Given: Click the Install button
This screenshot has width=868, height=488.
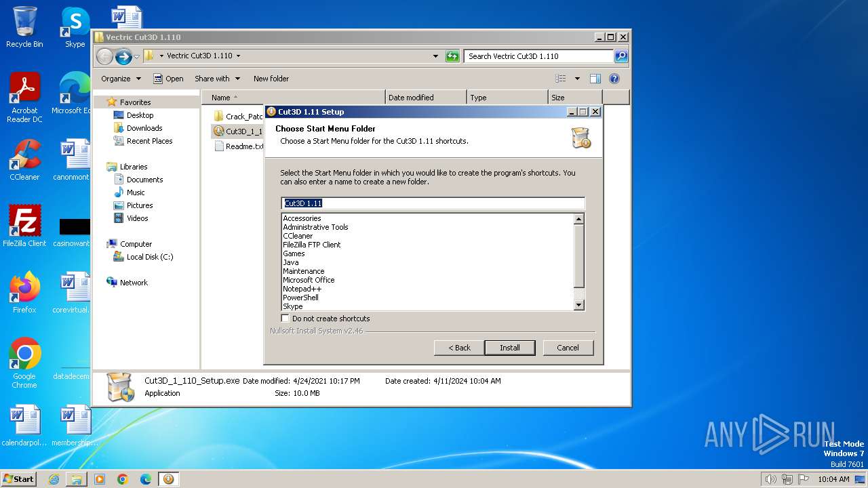Looking at the screenshot, I should click(x=510, y=348).
